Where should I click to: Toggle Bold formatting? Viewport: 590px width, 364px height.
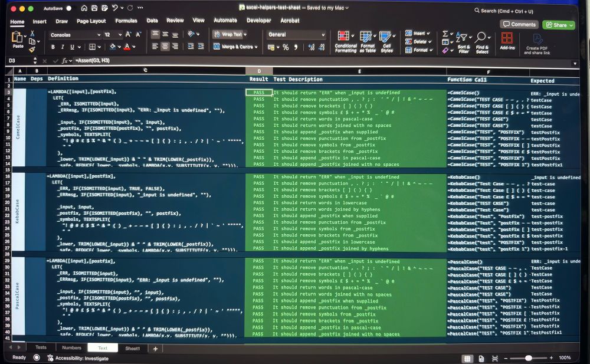click(53, 45)
